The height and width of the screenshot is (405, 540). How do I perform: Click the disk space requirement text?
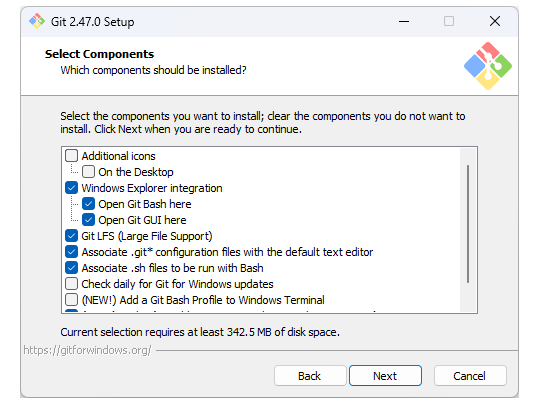pos(200,332)
